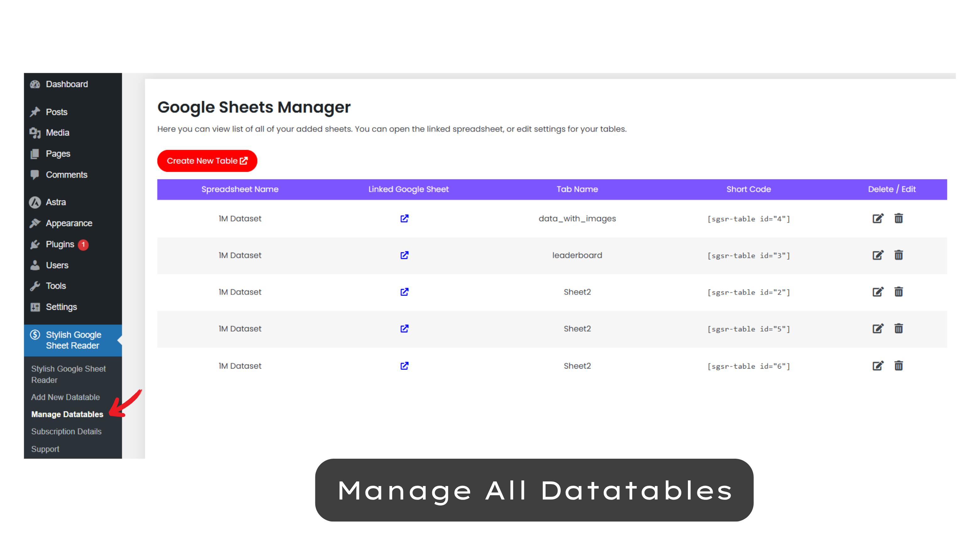Select shortcode [sgsr-table id="2"]
This screenshot has height=551, width=980.
(x=748, y=292)
